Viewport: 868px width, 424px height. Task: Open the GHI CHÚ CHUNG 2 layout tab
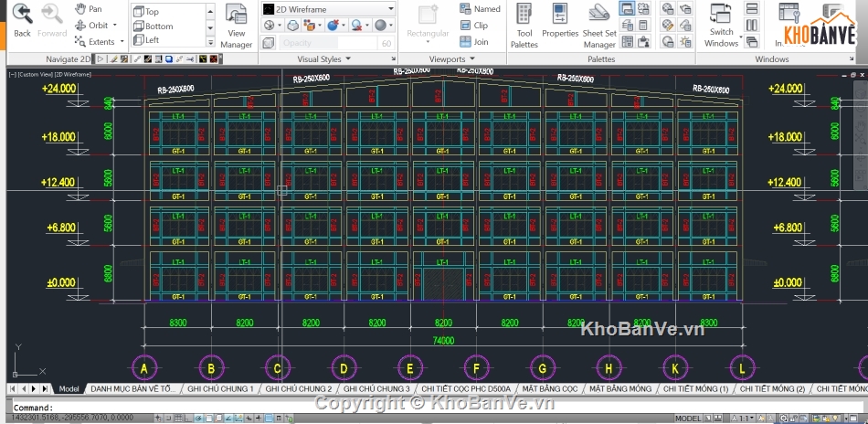(x=299, y=389)
